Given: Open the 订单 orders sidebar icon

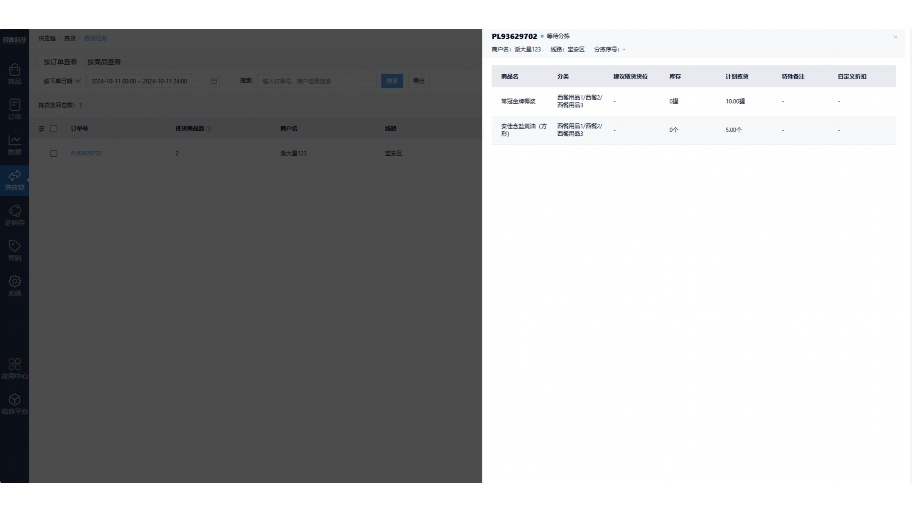Looking at the screenshot, I should point(15,109).
